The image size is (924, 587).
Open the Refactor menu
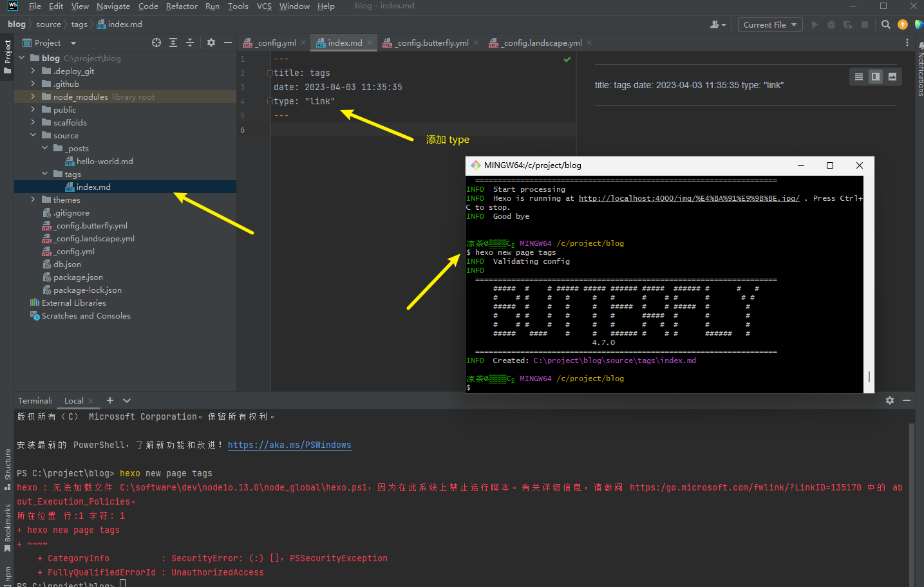pos(182,6)
